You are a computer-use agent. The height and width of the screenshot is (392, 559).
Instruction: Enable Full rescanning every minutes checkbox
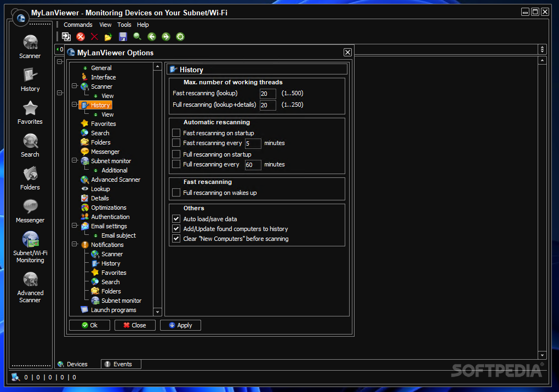(176, 164)
